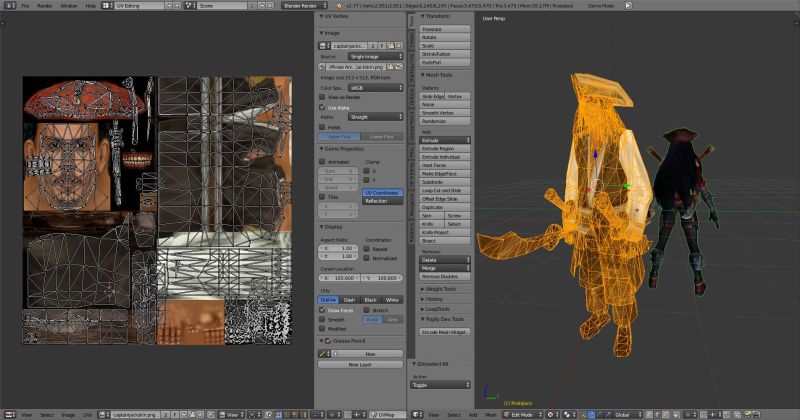Screen dimensions: 800x420
Task: Open the Merge dropdown in Mesh Tools
Action: click(444, 268)
